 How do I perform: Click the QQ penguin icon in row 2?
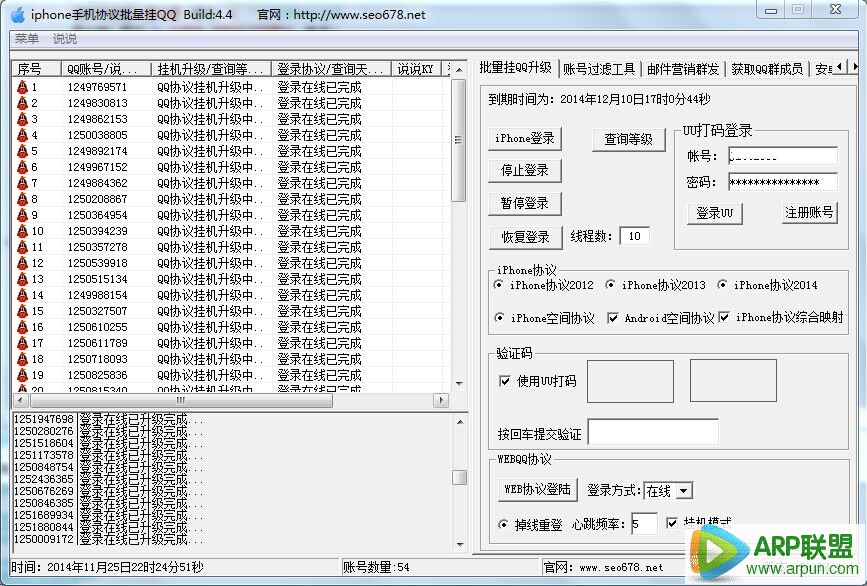click(x=23, y=103)
